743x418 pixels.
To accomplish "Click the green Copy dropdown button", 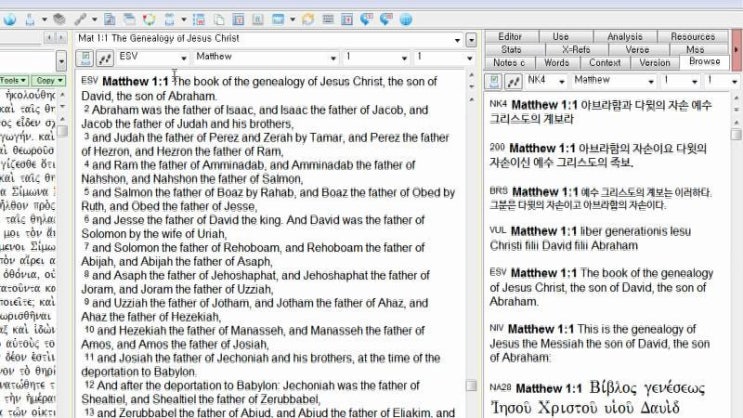I will coord(45,80).
